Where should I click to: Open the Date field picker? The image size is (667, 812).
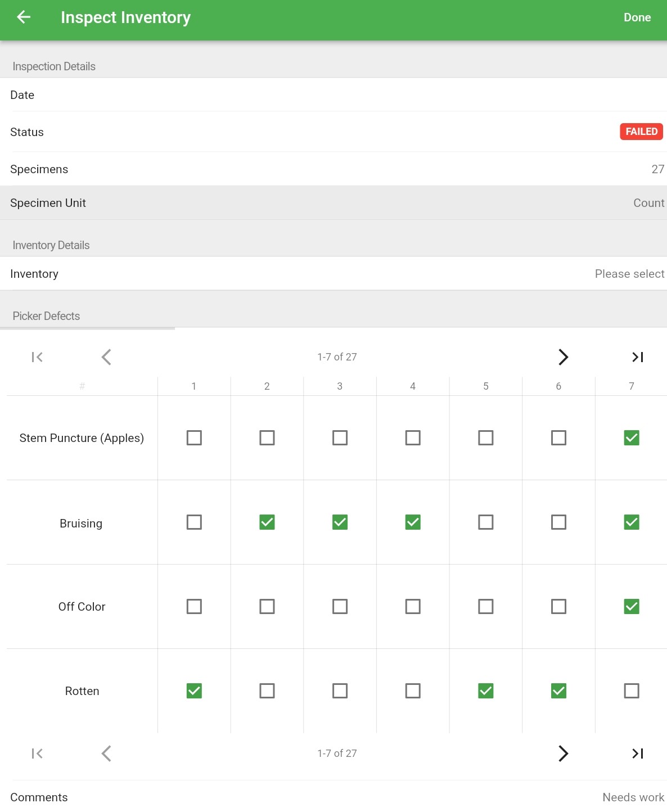point(333,95)
